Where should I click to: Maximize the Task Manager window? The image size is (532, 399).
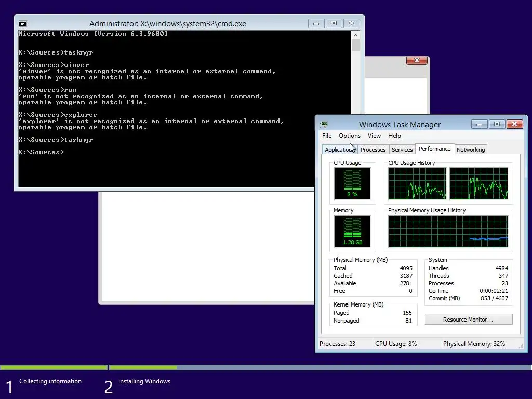point(497,124)
